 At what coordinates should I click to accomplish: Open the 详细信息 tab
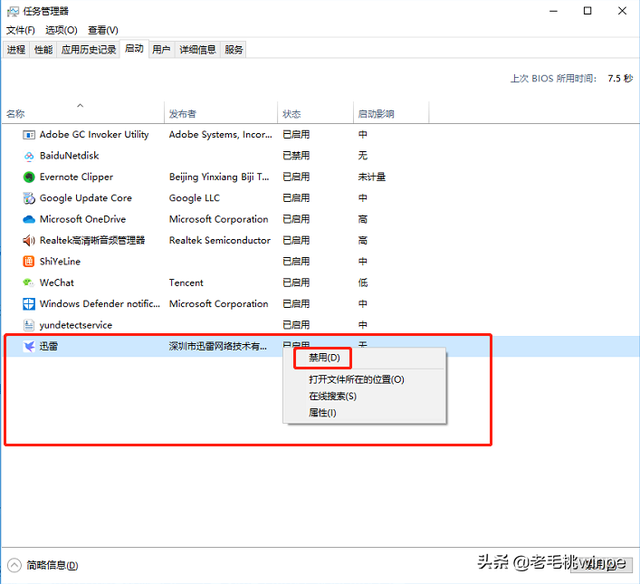pyautogui.click(x=198, y=50)
